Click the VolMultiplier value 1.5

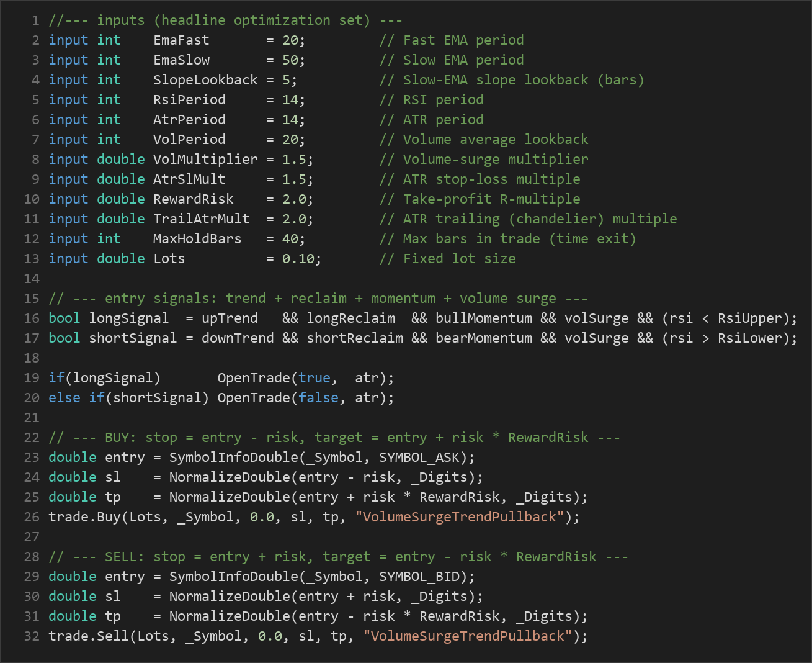[294, 160]
